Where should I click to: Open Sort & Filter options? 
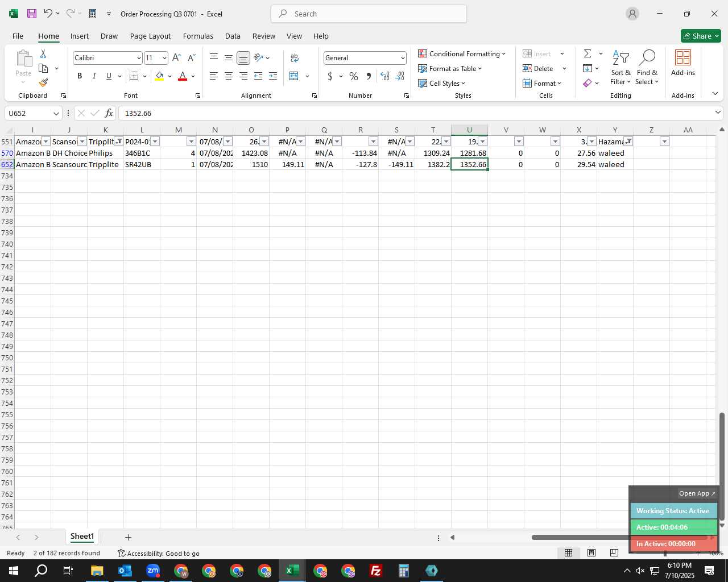click(x=621, y=68)
